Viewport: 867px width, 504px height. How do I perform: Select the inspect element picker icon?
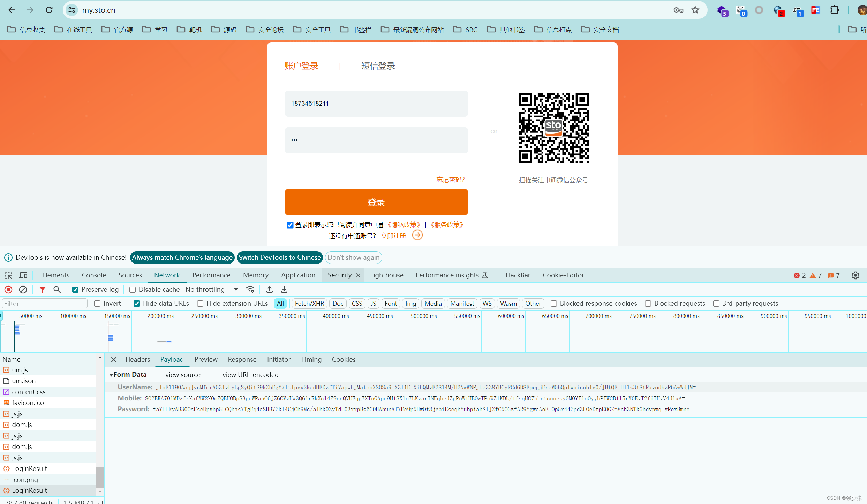pos(8,275)
